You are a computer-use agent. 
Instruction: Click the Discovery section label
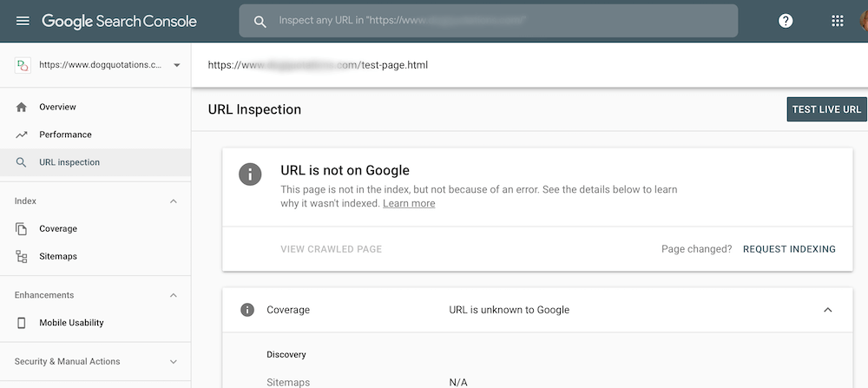pos(286,354)
